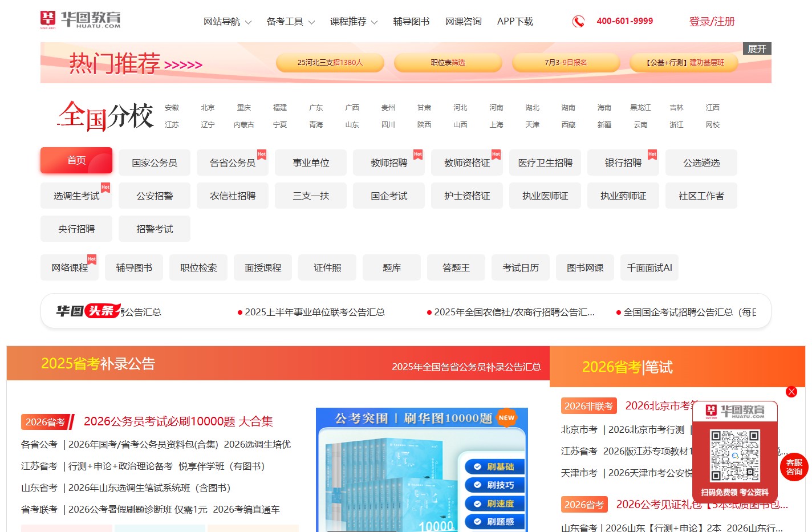The height and width of the screenshot is (532, 812).
Task: Click the 职位表筛选 banner button
Action: tap(448, 63)
